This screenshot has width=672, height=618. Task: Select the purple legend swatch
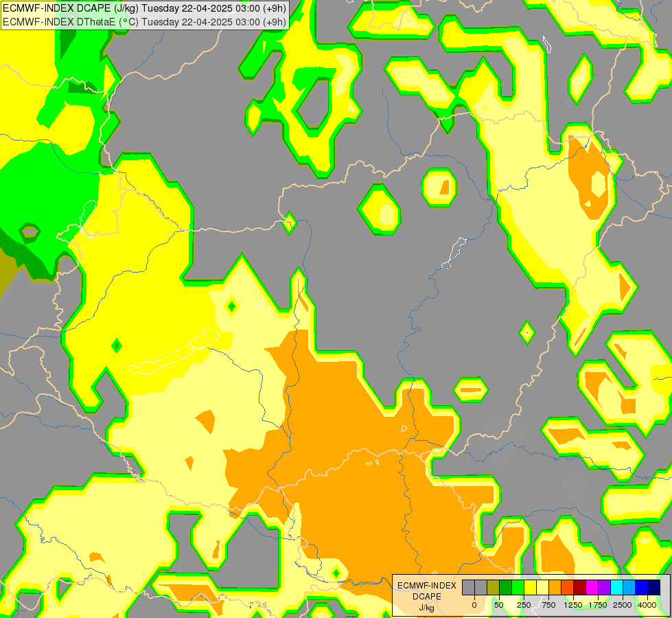(604, 588)
